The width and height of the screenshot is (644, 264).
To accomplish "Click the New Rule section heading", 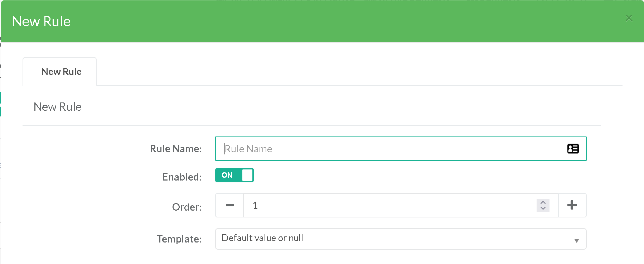I will coord(58,107).
